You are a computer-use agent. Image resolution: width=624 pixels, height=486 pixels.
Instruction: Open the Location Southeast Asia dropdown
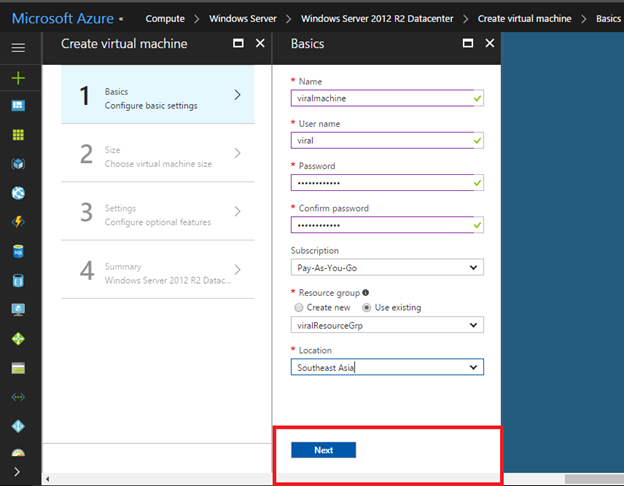(x=387, y=367)
